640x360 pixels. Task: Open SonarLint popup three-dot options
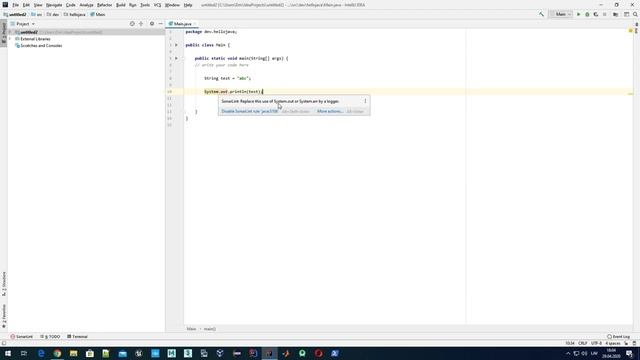click(365, 101)
